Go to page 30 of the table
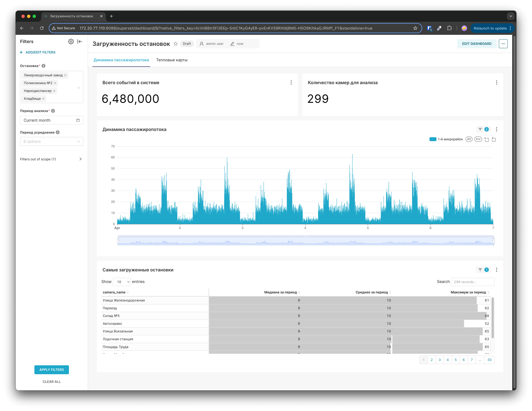Screen dimensions: 532x411 [489, 360]
